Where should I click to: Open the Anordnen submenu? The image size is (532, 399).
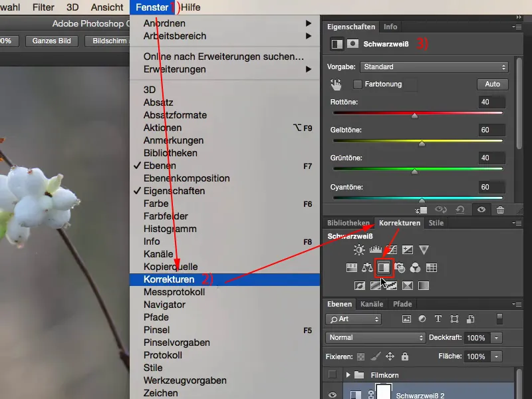(x=225, y=23)
